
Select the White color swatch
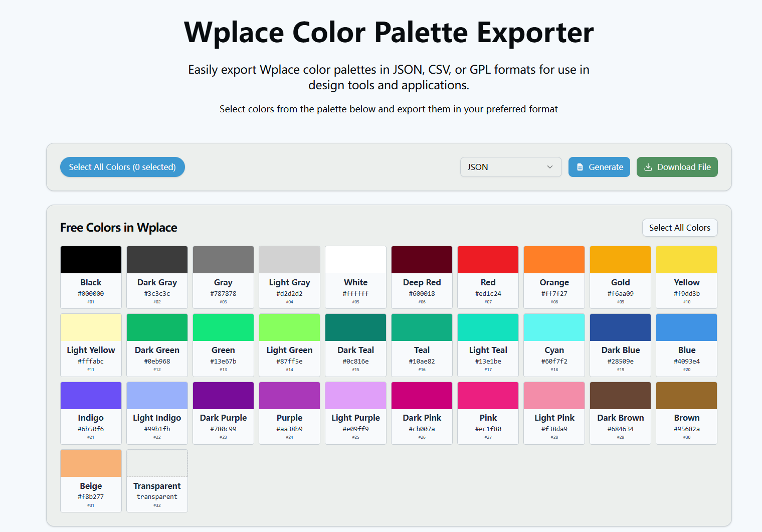355,259
